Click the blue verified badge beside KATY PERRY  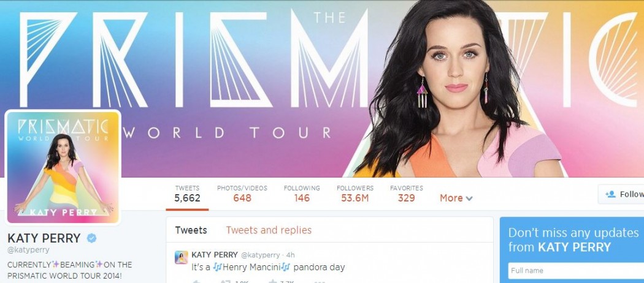[91, 238]
